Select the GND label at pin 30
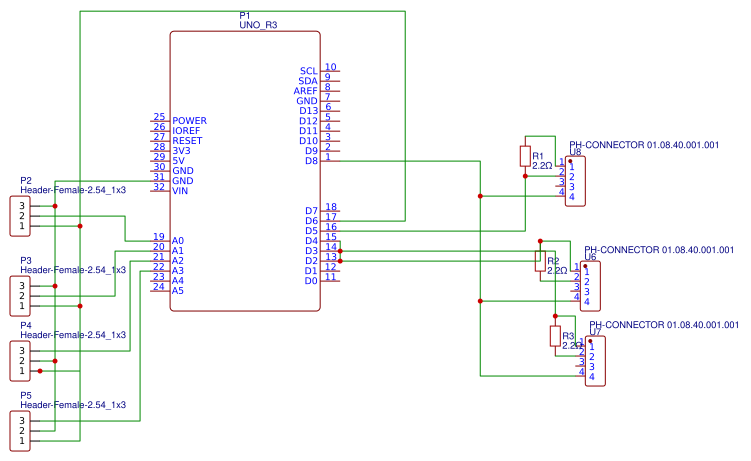751x461 pixels. tap(183, 171)
